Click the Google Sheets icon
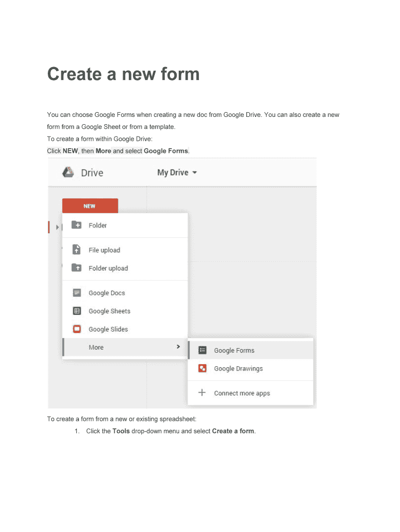400x532 pixels. pos(76,311)
